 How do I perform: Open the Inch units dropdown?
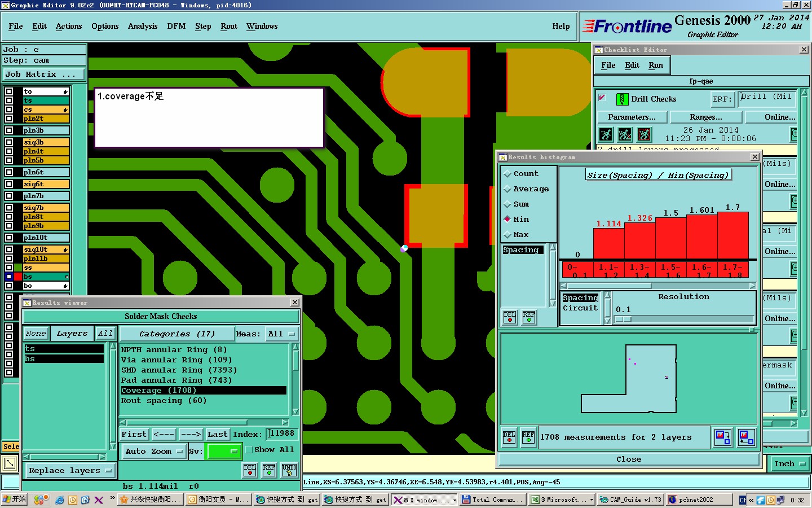(x=790, y=464)
